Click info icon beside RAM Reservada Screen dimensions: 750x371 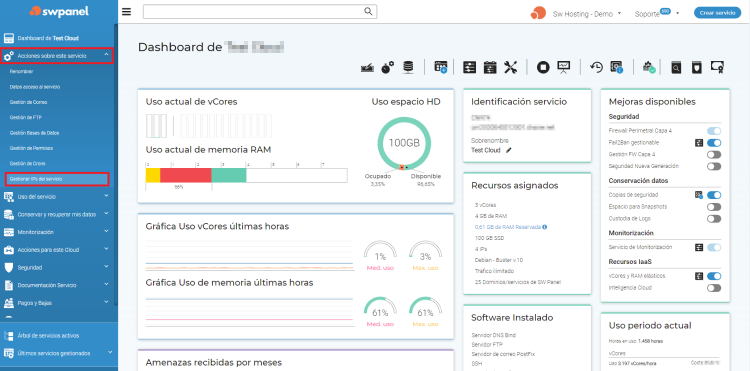[x=545, y=227]
